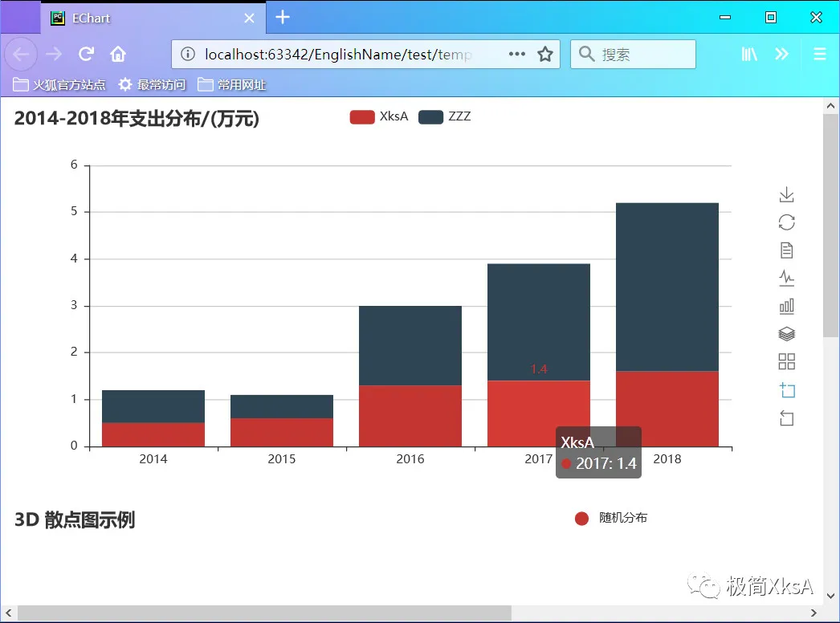Expand toolbar overflow double chevron
This screenshot has width=840, height=623.
point(781,54)
